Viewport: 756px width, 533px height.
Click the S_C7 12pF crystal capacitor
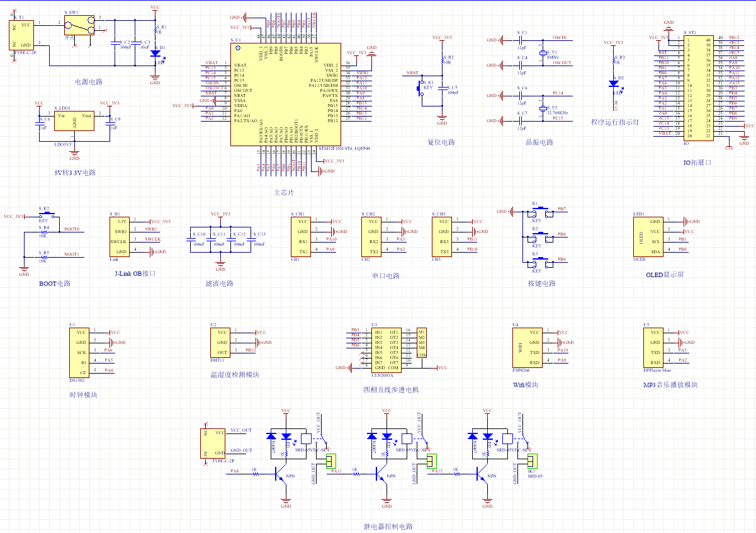[x=522, y=120]
